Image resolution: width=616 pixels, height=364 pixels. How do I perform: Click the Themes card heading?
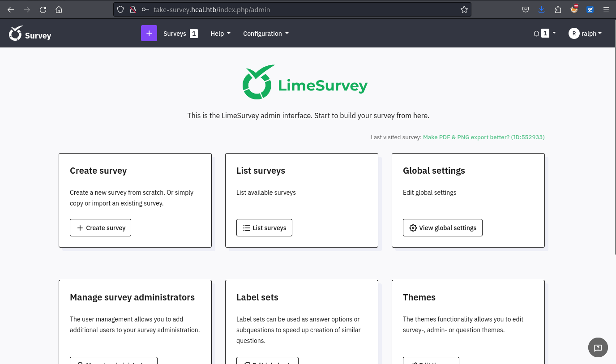(419, 297)
